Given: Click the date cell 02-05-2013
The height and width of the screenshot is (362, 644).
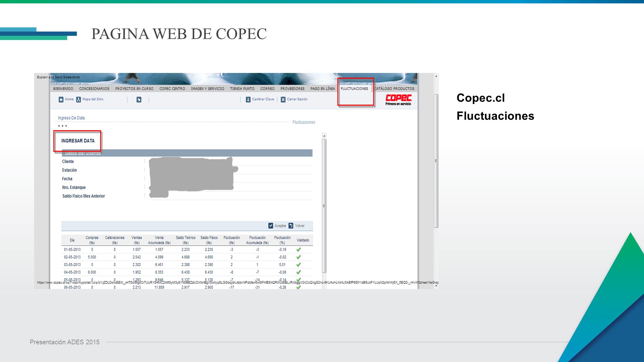Looking at the screenshot, I should 72,257.
